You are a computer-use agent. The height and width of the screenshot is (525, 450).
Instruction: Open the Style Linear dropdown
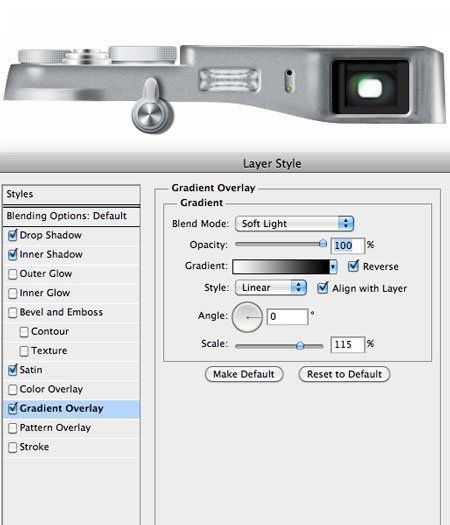(271, 288)
